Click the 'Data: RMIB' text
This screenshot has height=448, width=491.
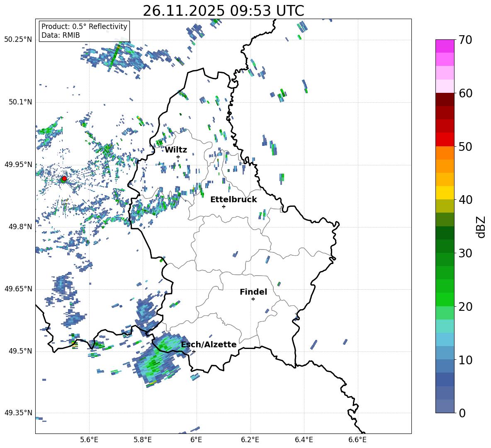[x=61, y=35]
